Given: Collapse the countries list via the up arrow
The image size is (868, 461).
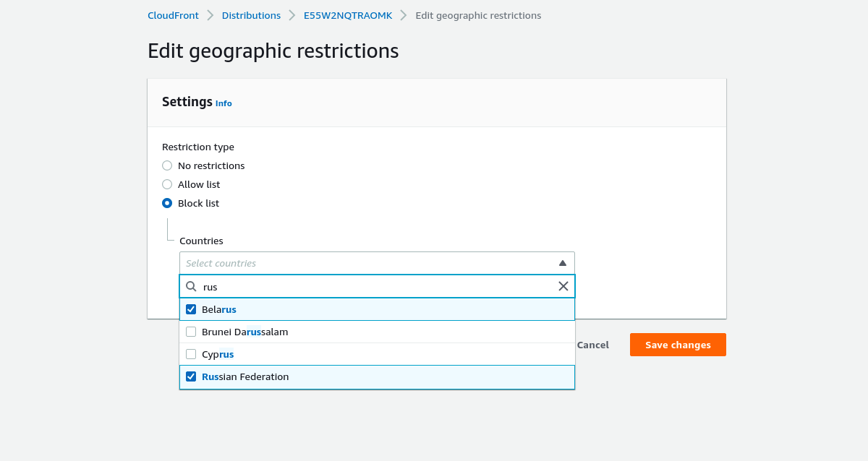Looking at the screenshot, I should click(563, 262).
